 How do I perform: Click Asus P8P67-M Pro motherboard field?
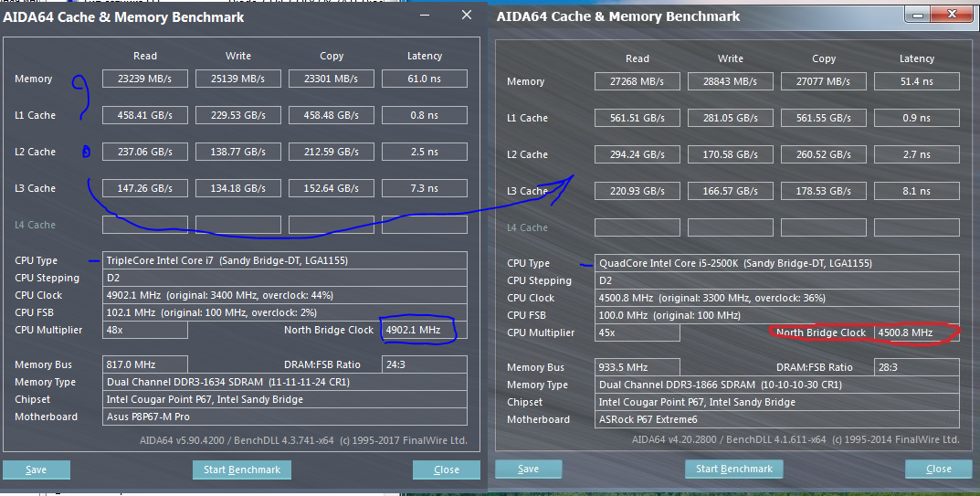pyautogui.click(x=284, y=417)
